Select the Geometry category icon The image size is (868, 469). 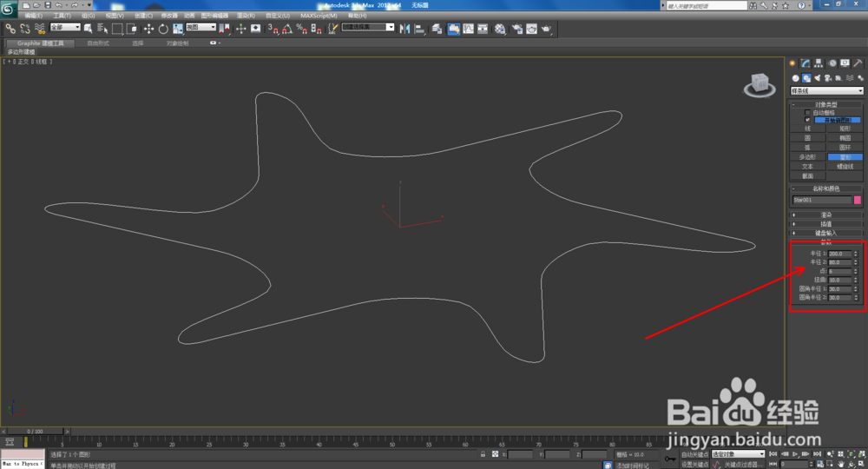click(x=795, y=78)
